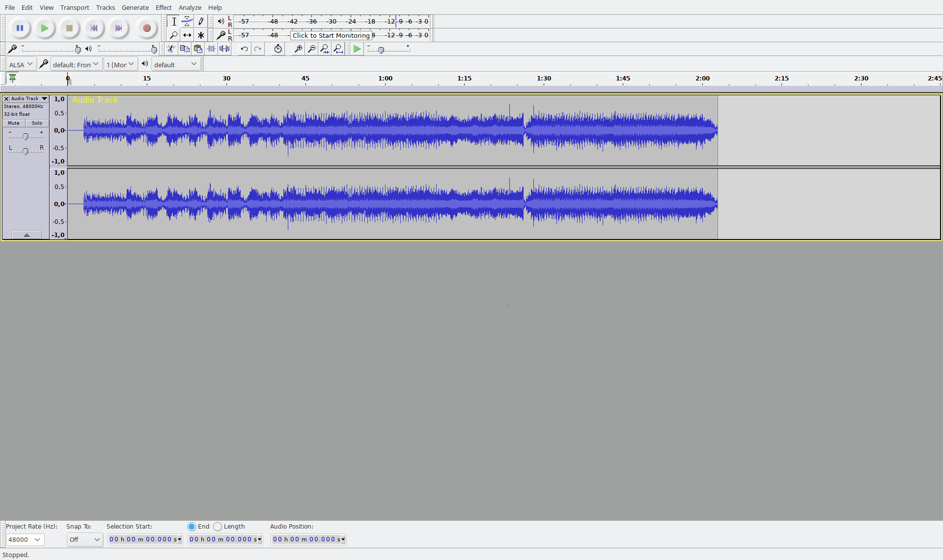Open the 'default' playback device dropdown
Image resolution: width=943 pixels, height=560 pixels.
click(x=176, y=64)
